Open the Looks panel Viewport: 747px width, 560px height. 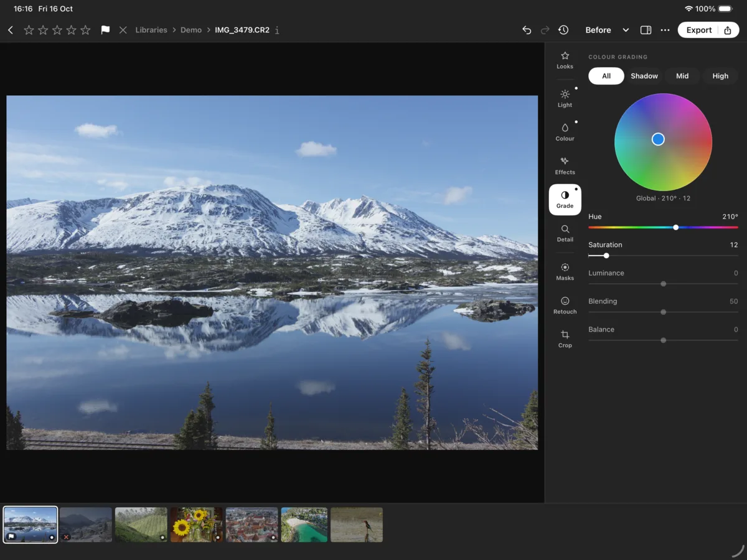565,60
